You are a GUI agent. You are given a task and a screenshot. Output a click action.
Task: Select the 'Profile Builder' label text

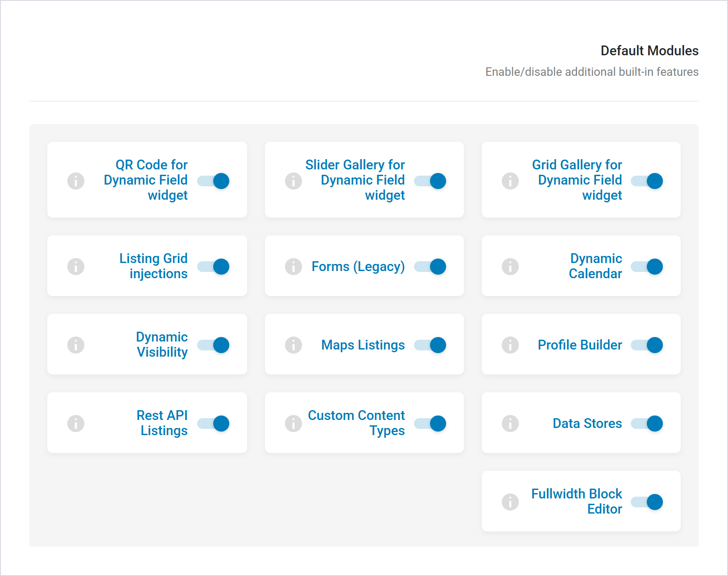pyautogui.click(x=580, y=345)
